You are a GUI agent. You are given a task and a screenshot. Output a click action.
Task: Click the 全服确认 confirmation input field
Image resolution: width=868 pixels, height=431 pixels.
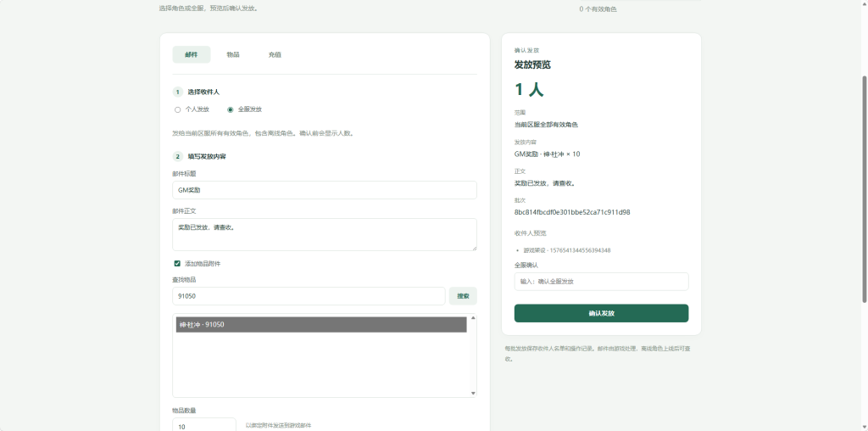click(x=601, y=282)
